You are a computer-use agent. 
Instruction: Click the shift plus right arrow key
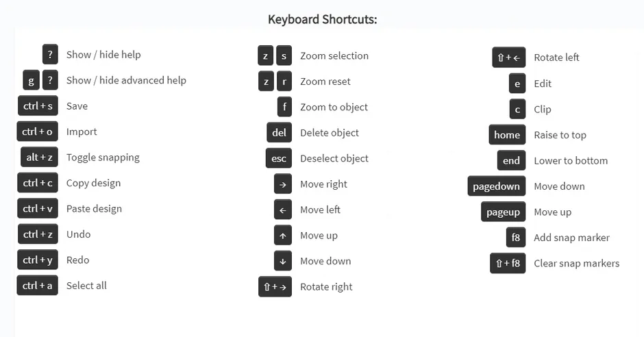pos(275,287)
